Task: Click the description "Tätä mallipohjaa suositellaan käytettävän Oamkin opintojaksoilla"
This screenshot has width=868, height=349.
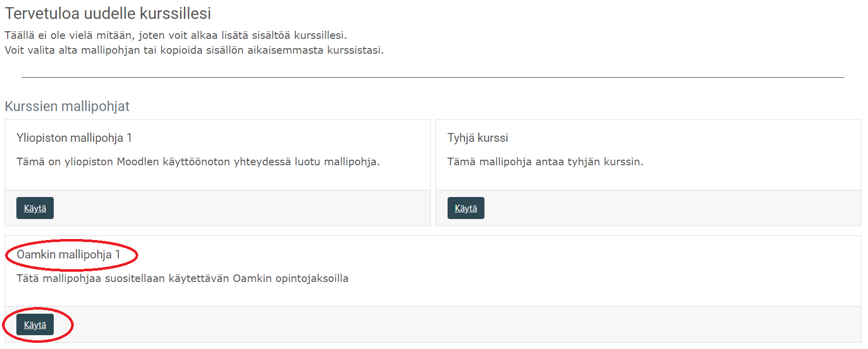Action: pos(182,278)
